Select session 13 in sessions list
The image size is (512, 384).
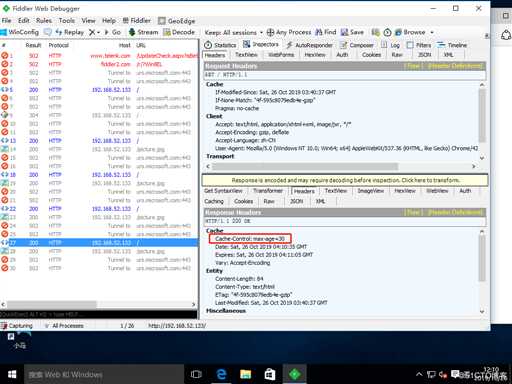(x=99, y=141)
